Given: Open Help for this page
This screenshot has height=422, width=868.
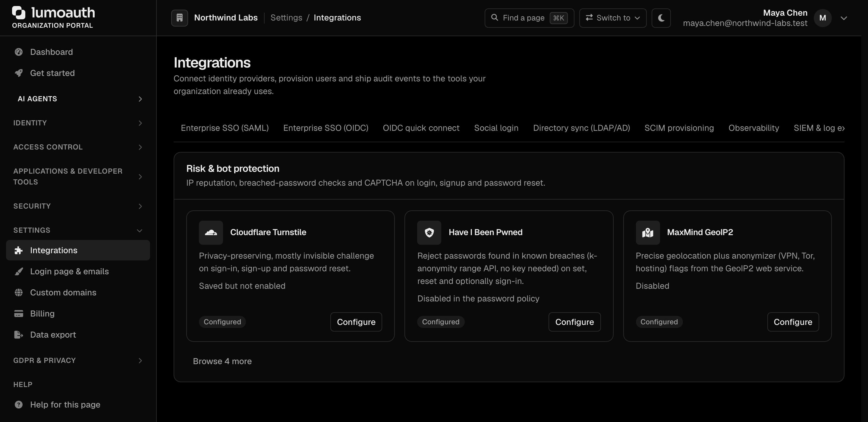Looking at the screenshot, I should pyautogui.click(x=78, y=405).
